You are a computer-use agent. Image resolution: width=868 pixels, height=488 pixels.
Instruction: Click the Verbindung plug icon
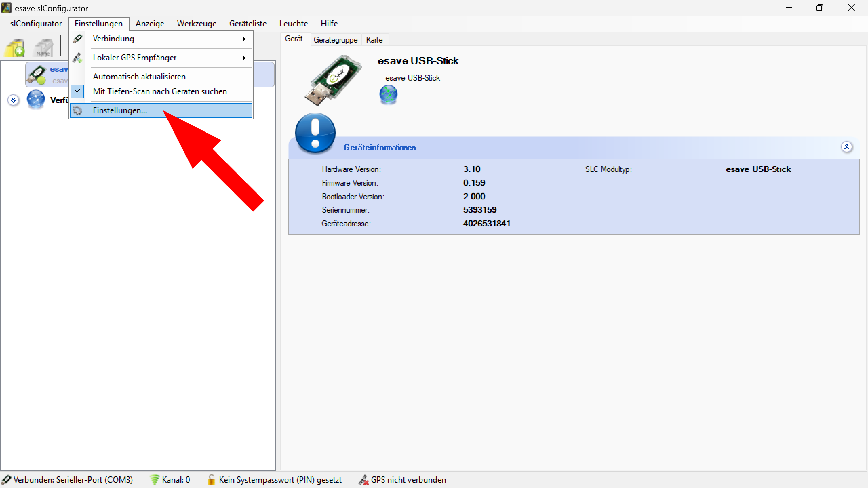tap(78, 39)
